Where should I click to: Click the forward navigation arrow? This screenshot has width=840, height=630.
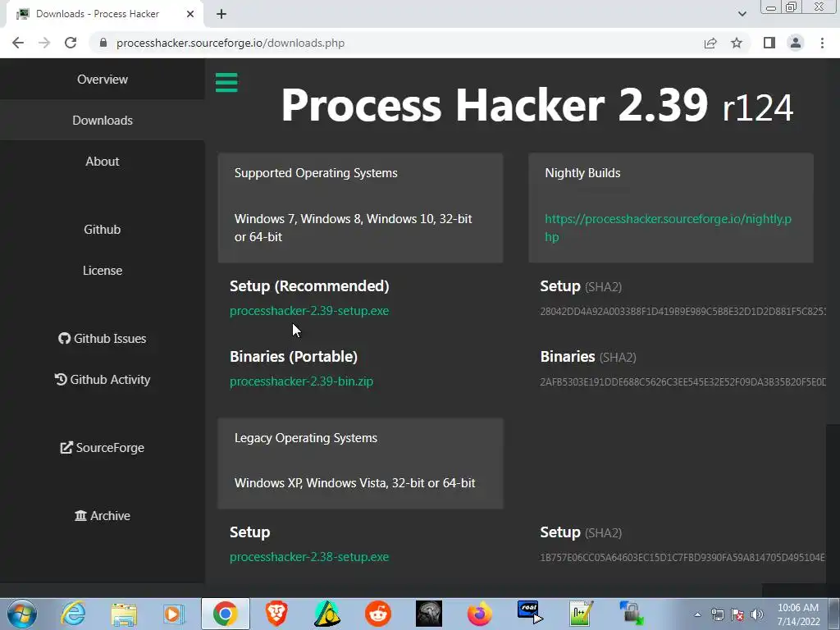pyautogui.click(x=44, y=43)
